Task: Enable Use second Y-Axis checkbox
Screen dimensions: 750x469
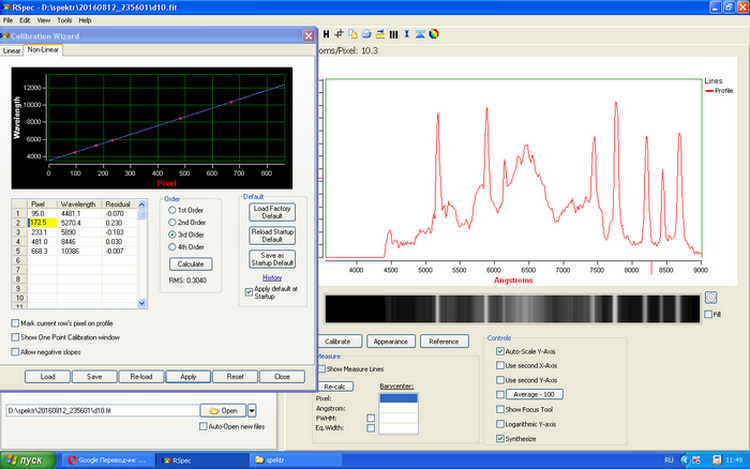Action: 500,380
